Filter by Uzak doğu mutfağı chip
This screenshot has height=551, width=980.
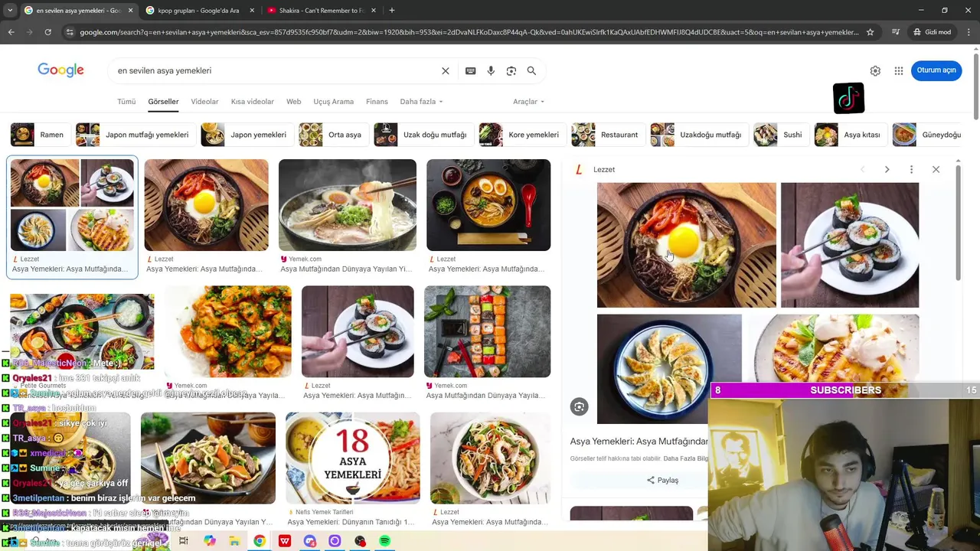[423, 135]
